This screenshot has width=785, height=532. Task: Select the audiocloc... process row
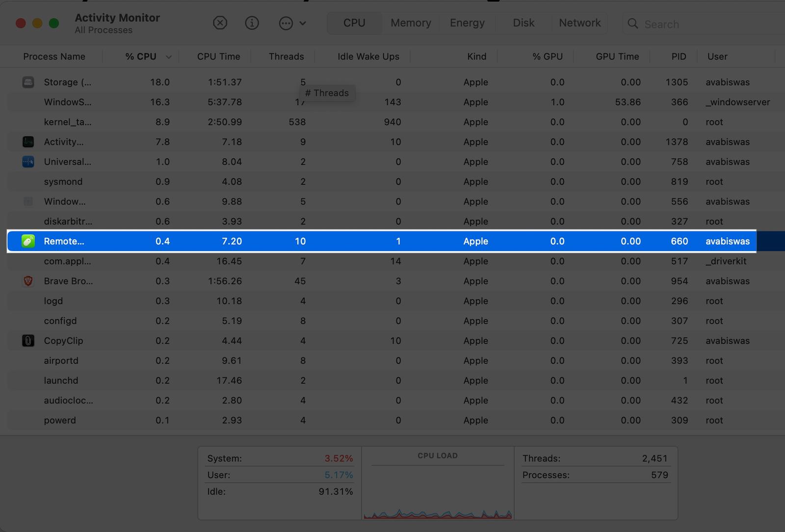(396, 400)
